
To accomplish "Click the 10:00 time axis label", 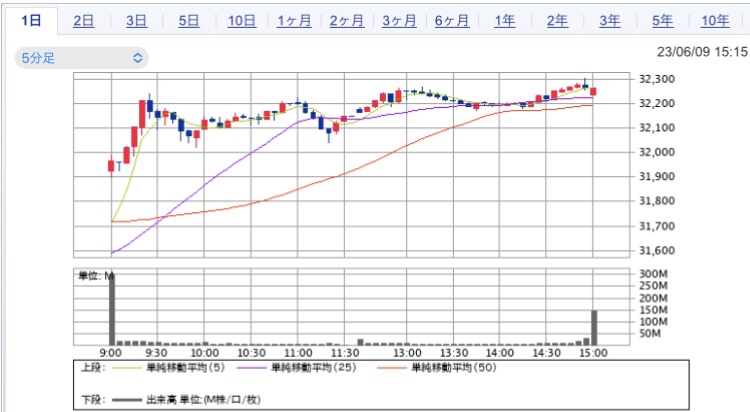I will 205,353.
